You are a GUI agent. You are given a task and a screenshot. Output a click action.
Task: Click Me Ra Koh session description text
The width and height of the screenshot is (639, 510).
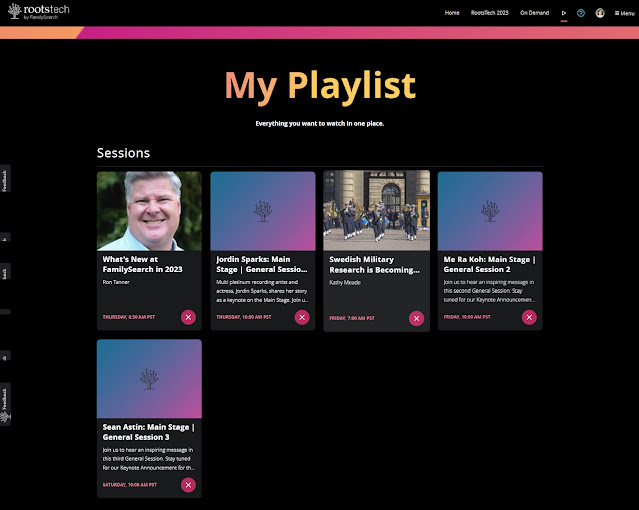point(489,291)
